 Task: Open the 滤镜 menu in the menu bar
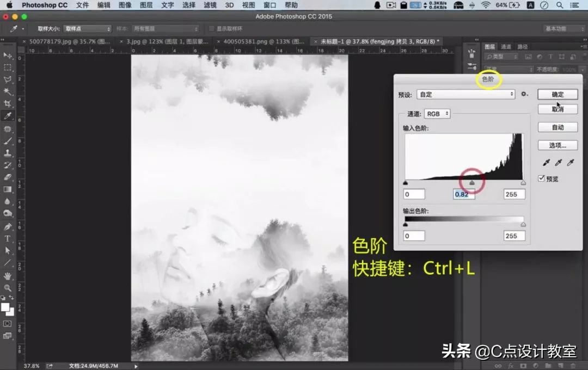click(x=209, y=5)
